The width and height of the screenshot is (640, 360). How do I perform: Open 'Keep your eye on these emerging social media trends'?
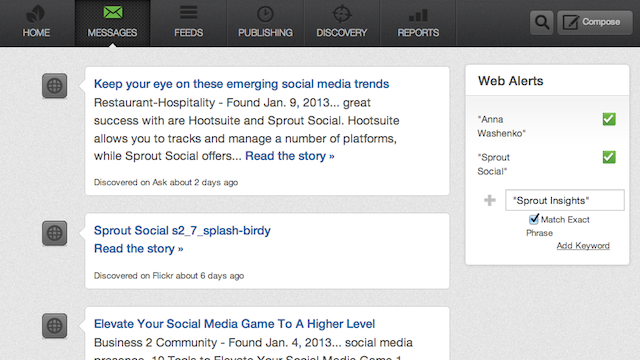(x=241, y=84)
